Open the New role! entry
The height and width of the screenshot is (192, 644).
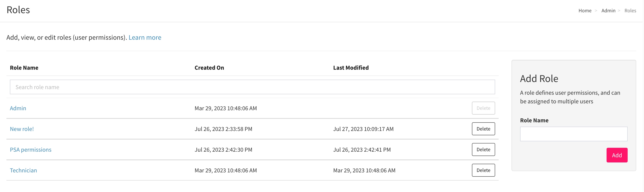coord(22,129)
